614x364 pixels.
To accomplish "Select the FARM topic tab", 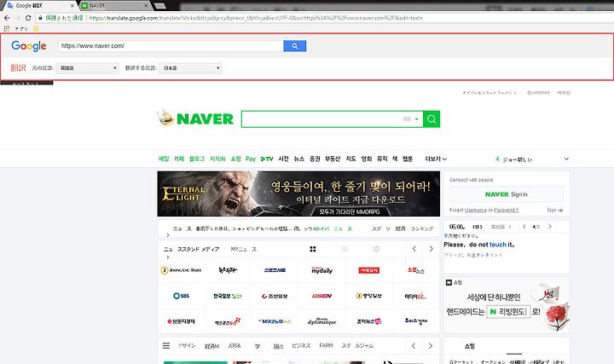I will [326, 345].
